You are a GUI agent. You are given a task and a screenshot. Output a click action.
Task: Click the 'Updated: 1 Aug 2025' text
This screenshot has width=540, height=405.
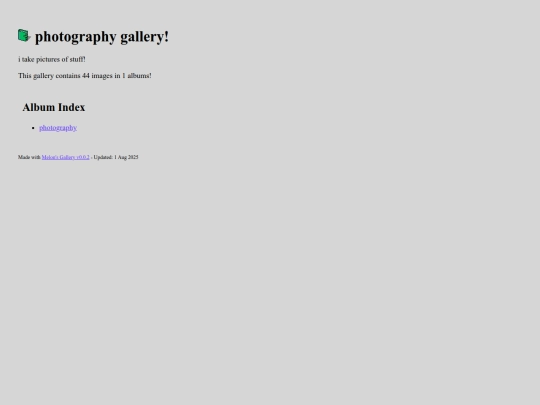[x=116, y=157]
